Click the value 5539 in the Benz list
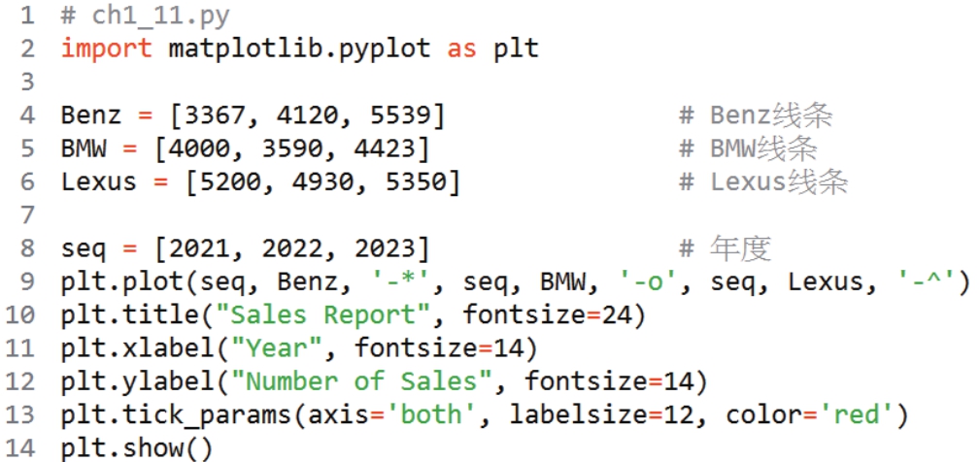This screenshot has width=980, height=462. [399, 115]
